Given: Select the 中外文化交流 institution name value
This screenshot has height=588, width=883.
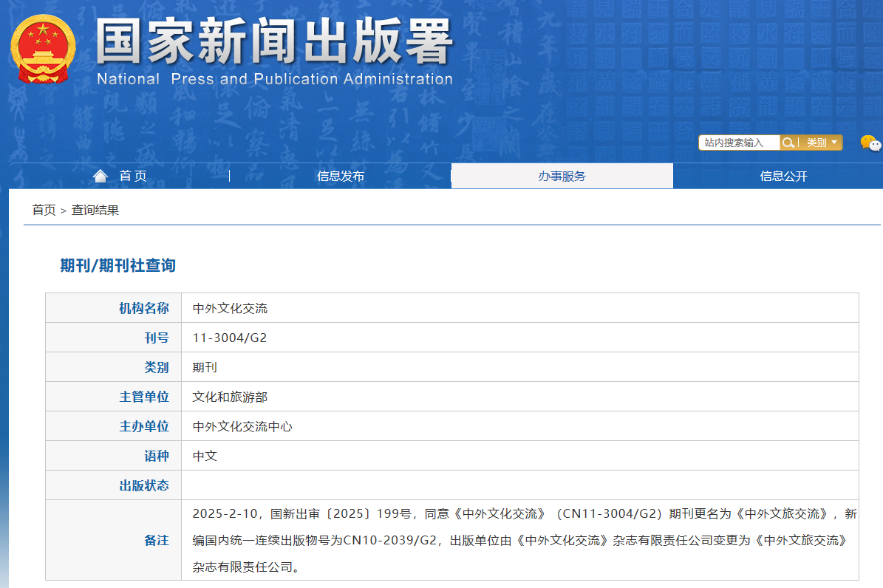Looking at the screenshot, I should click(x=230, y=309).
